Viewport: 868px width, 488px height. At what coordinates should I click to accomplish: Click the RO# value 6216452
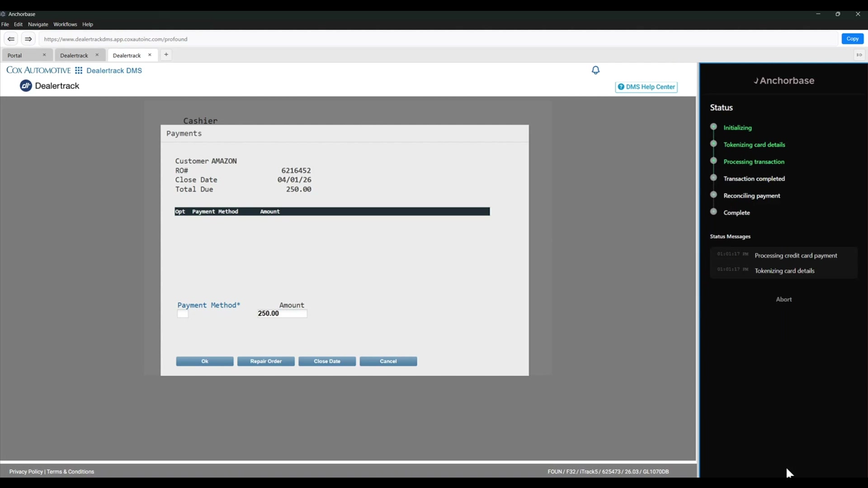tap(296, 171)
